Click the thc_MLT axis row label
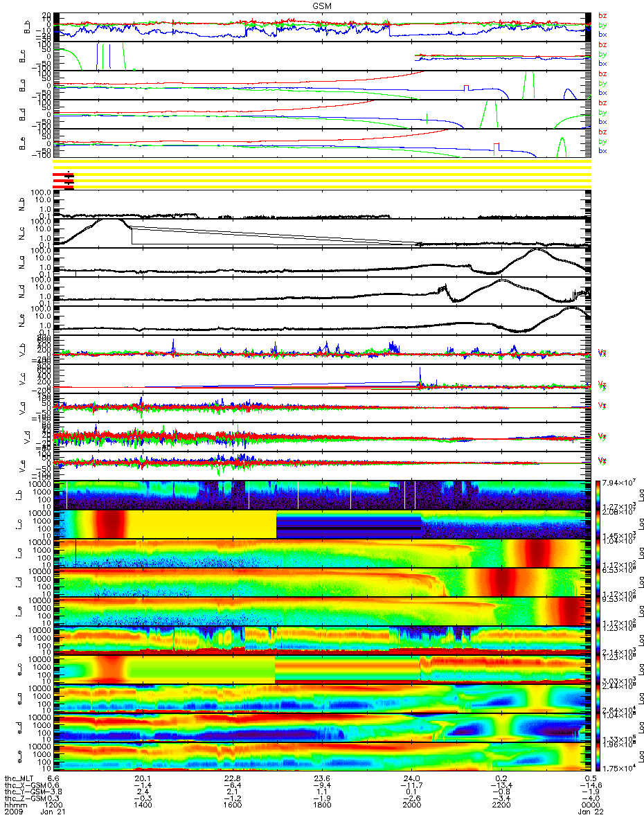644x831 pixels. [19, 777]
